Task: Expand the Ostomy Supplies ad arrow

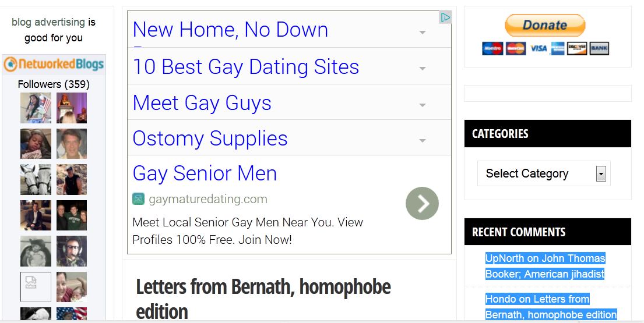Action: [x=422, y=141]
